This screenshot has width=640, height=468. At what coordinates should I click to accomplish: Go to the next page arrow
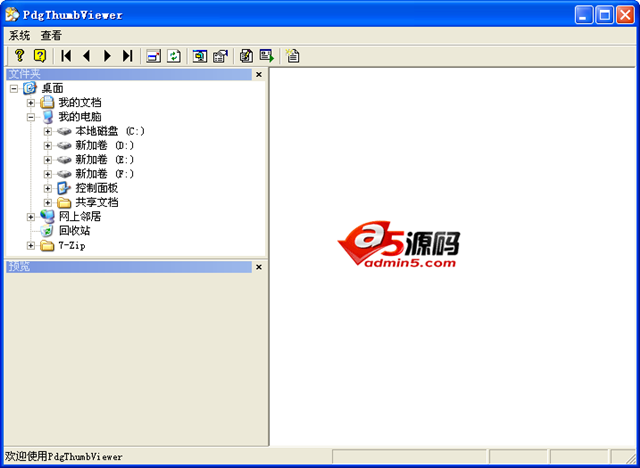point(107,55)
